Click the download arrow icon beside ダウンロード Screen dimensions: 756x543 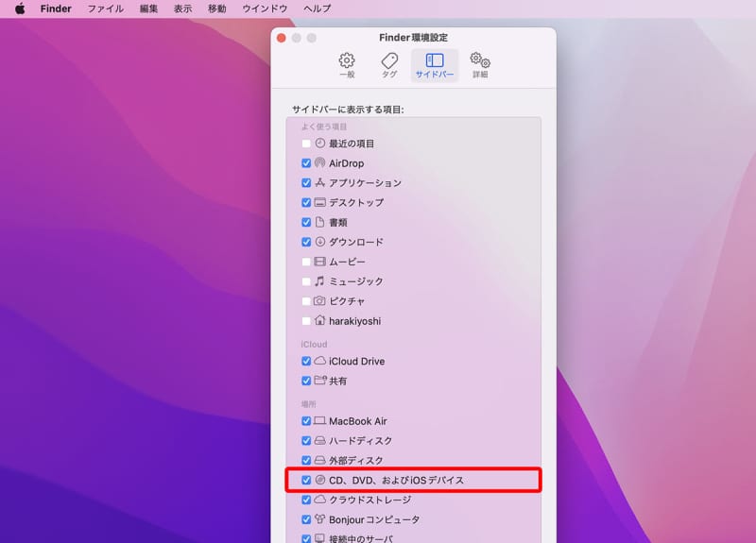(319, 242)
